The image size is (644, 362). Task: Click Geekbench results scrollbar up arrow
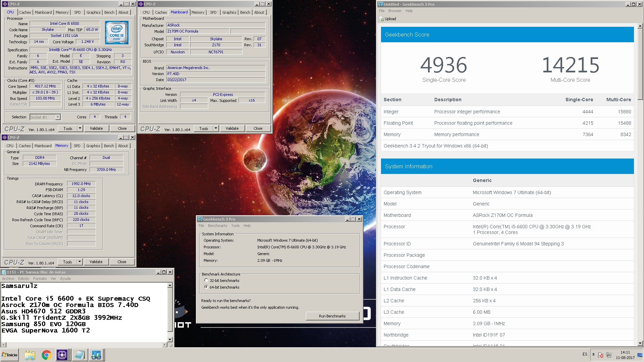(x=640, y=26)
